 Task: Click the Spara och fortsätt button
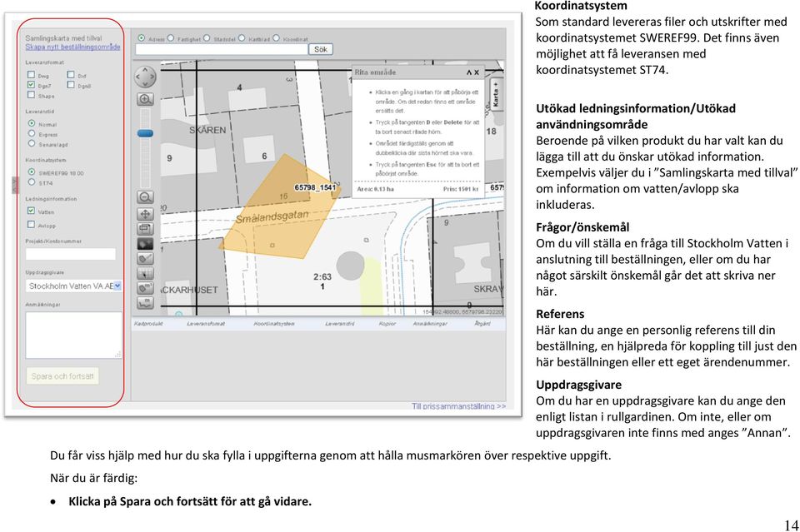[62, 376]
